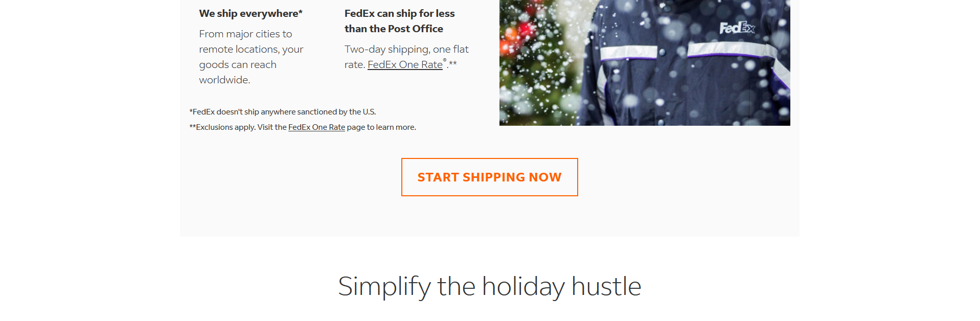Screen dimensions: 980x321
Task: Click the word 'worldwide.' in paragraph
Action: (x=224, y=80)
